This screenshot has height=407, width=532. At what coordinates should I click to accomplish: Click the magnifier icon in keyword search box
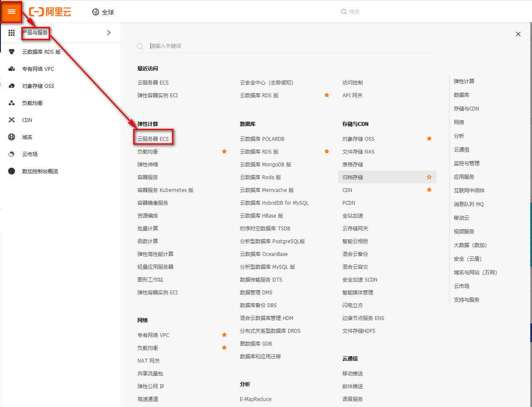coord(140,46)
